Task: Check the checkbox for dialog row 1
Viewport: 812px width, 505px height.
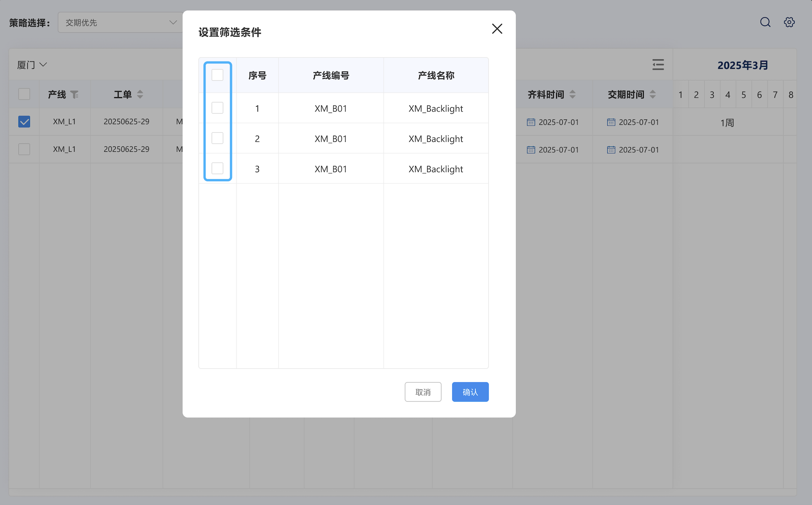Action: [217, 108]
